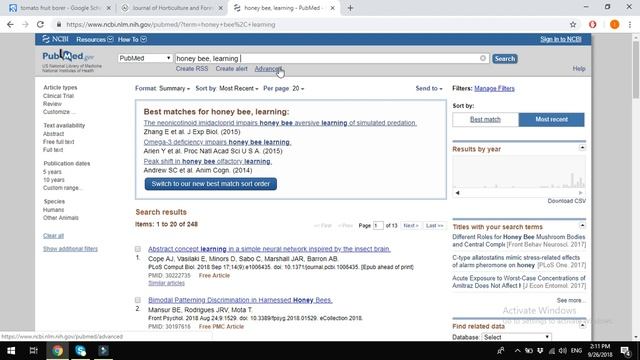This screenshot has height=360, width=640.
Task: Collapse the Find related data panel
Action: click(x=582, y=325)
